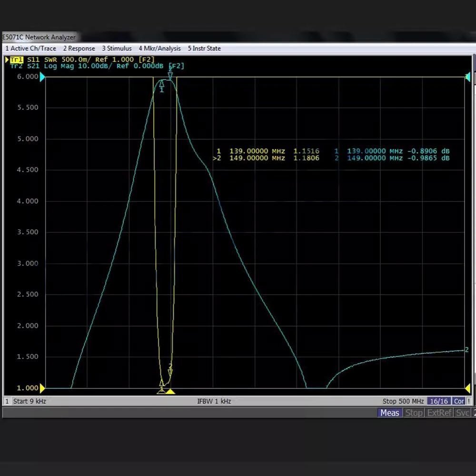476x476 pixels.
Task: Toggle the Meas status indicator
Action: click(x=389, y=413)
